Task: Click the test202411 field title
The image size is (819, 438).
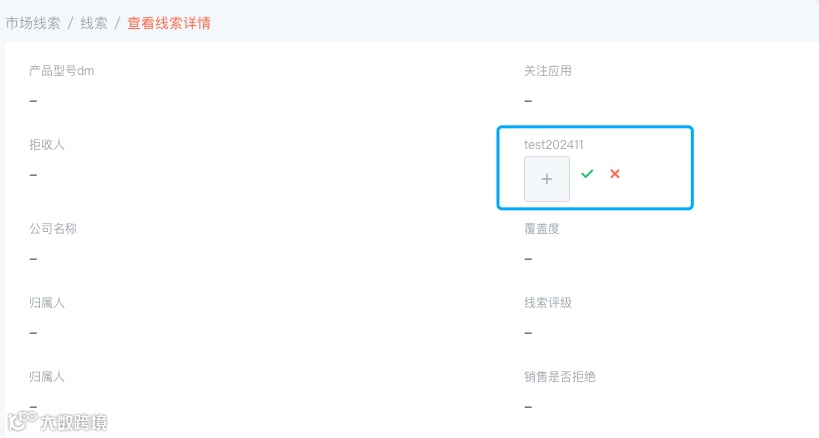Action: (554, 145)
